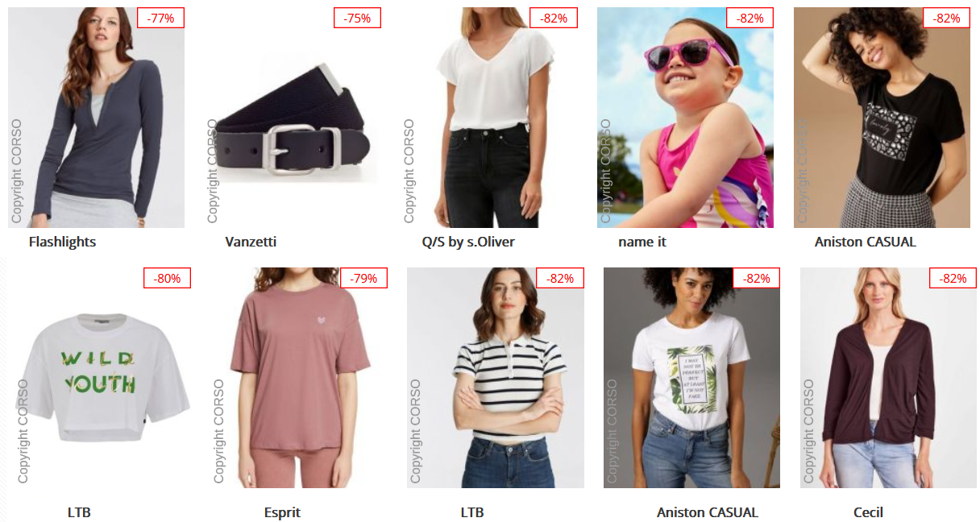Viewport: 980px width, 522px height.
Task: Open the name it kids swimsuit photo
Action: pos(685,118)
